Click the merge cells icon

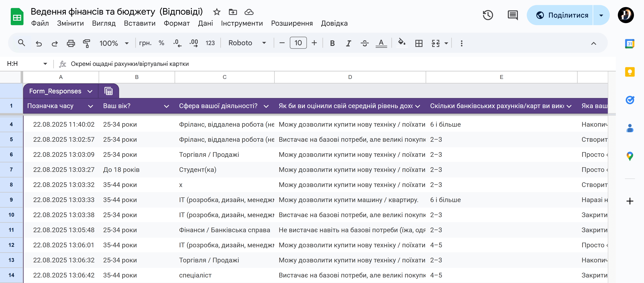[x=436, y=43]
